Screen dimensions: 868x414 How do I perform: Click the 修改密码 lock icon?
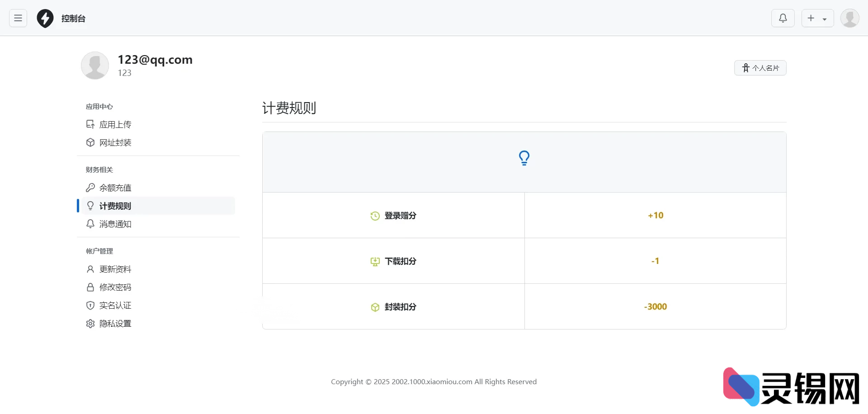click(x=90, y=287)
